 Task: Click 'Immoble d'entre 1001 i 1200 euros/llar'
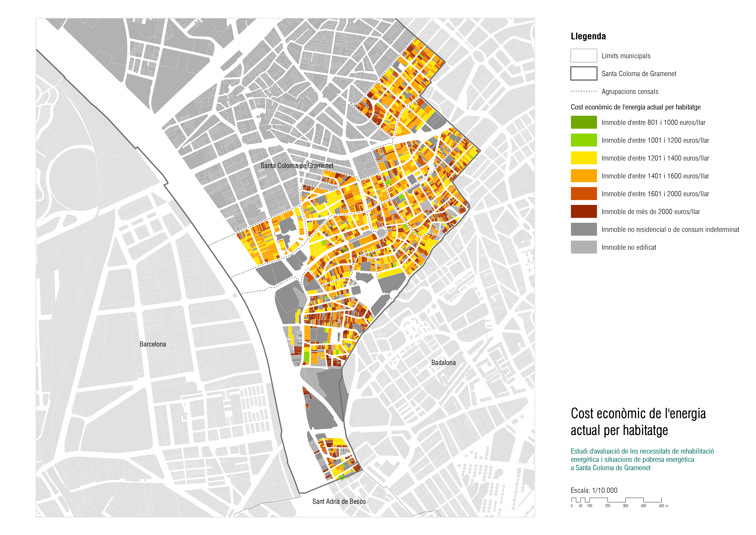click(x=655, y=140)
